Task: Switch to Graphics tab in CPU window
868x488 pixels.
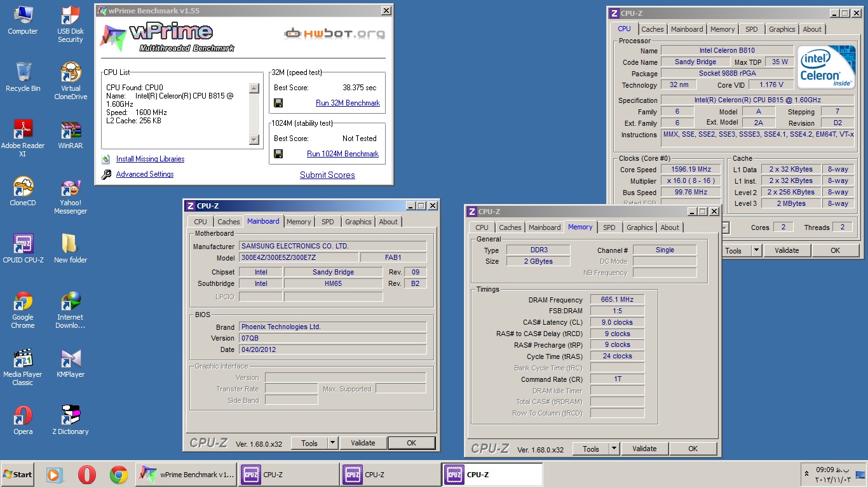Action: coord(782,29)
